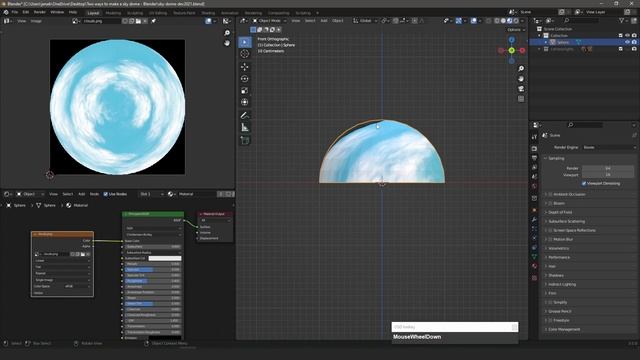Image resolution: width=640 pixels, height=360 pixels.
Task: Enable Screen Space Reflections checkbox
Action: point(550,230)
